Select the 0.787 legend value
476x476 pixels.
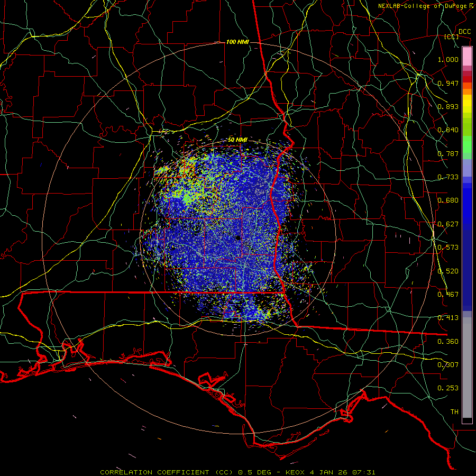(448, 153)
